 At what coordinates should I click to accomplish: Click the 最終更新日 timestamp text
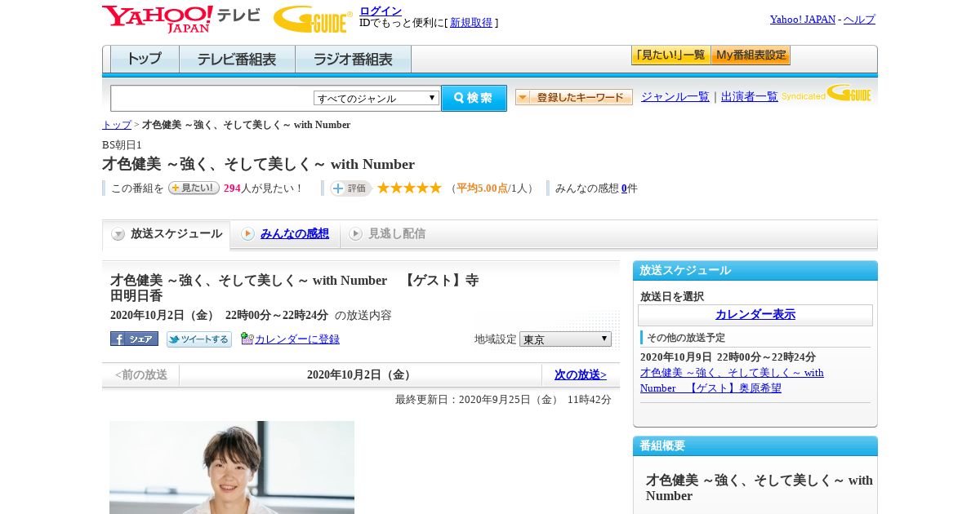503,400
